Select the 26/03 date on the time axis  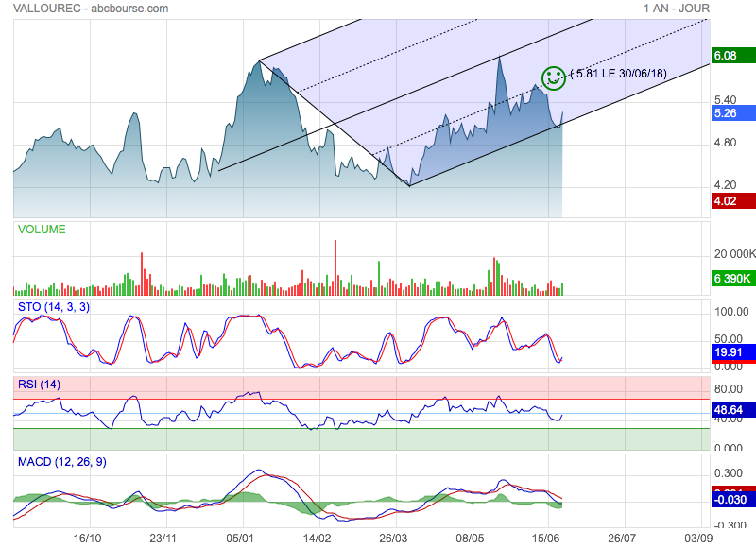click(x=393, y=539)
